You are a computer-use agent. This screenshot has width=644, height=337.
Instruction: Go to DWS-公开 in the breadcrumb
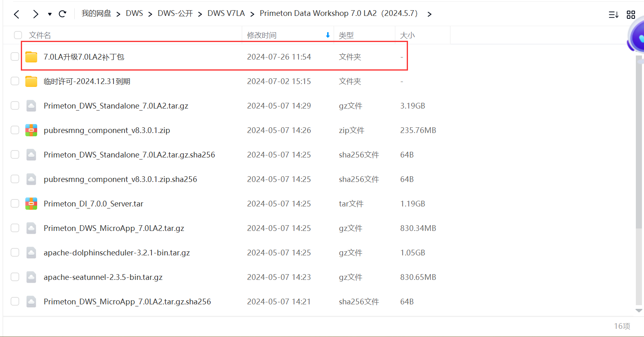click(x=175, y=13)
